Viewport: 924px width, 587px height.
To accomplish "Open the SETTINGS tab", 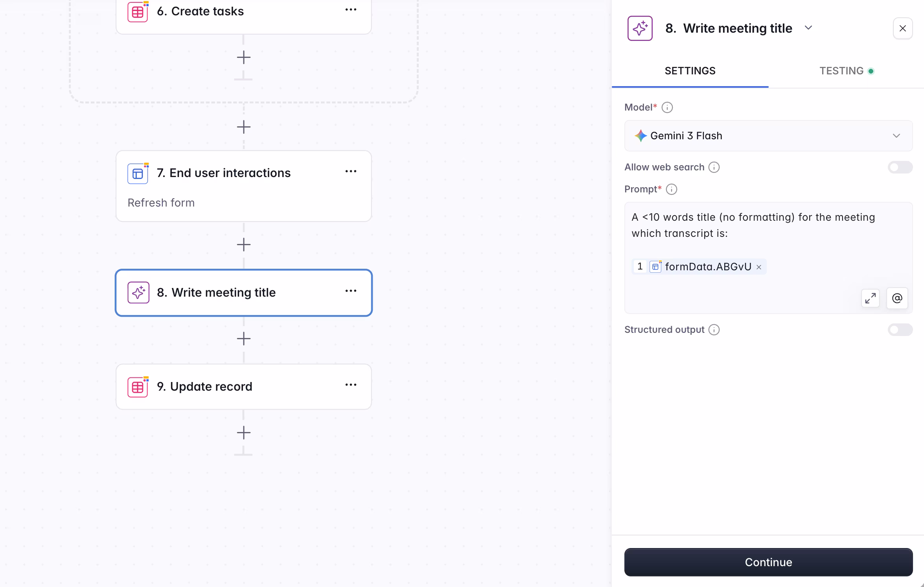I will pos(690,70).
